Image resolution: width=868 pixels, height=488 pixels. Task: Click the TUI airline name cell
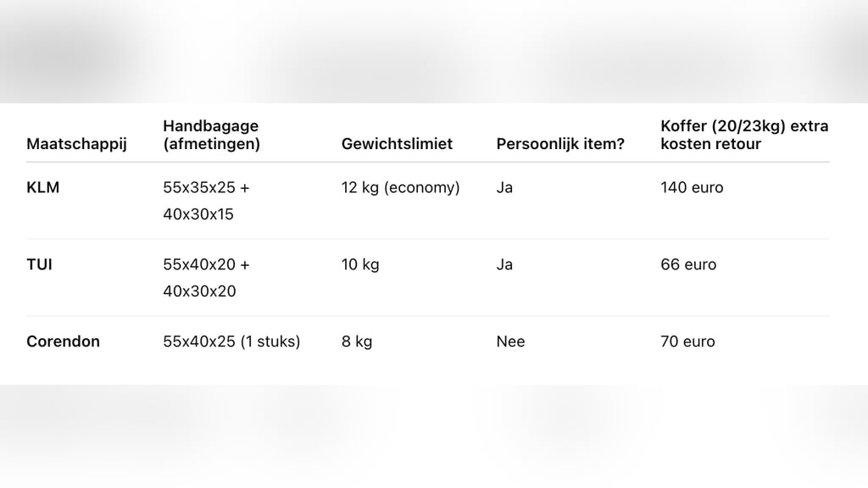click(x=40, y=264)
